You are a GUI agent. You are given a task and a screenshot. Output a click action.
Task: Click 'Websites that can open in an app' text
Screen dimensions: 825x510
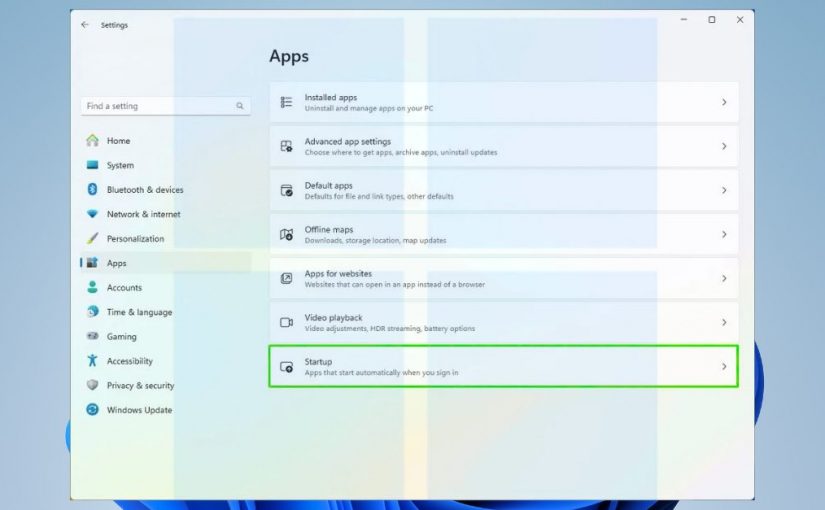click(362, 284)
